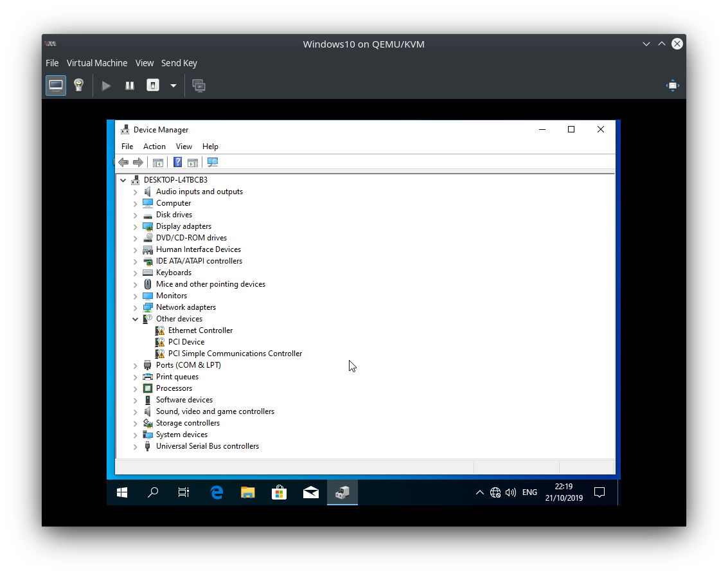The image size is (728, 576).
Task: Select the System devices category
Action: tap(182, 435)
